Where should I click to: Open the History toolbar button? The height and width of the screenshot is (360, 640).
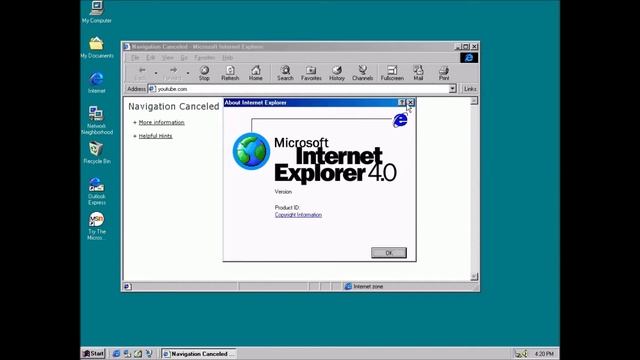(x=337, y=73)
